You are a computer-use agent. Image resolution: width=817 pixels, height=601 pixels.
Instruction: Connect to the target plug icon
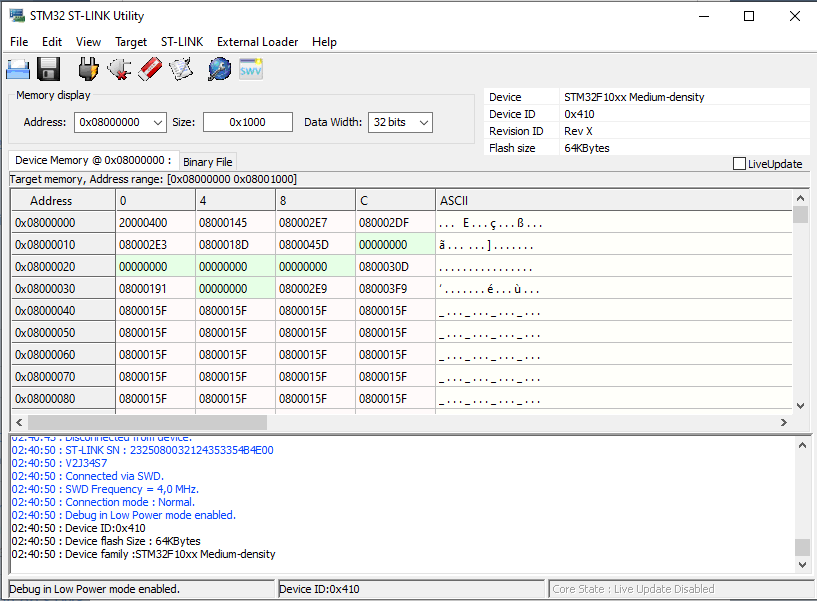coord(89,69)
